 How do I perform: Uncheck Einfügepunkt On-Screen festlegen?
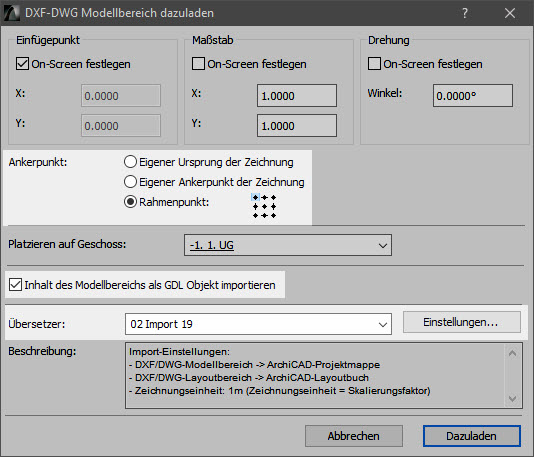tap(22, 64)
